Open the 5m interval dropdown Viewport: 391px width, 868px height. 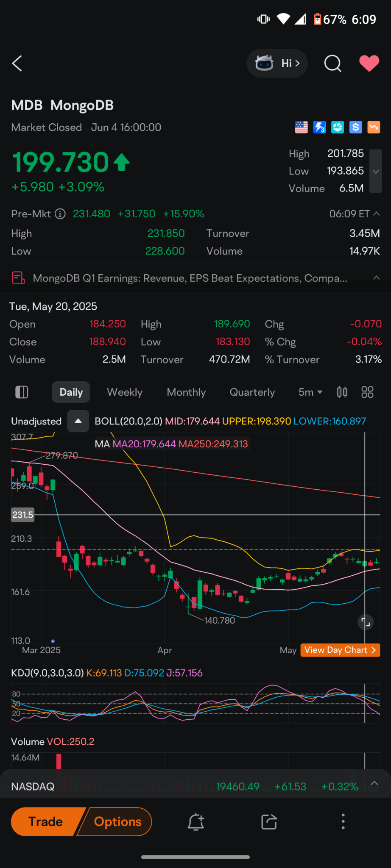click(310, 392)
